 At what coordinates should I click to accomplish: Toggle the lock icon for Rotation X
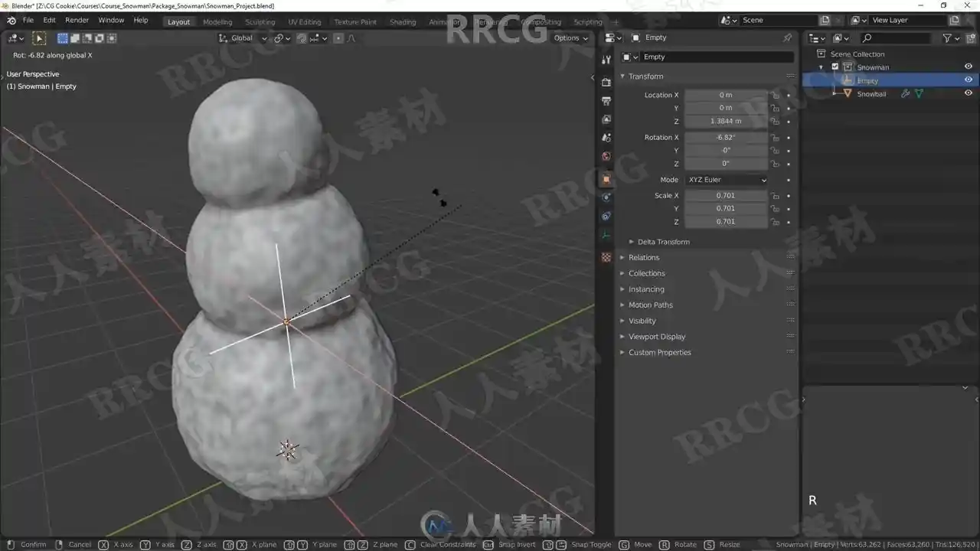click(x=776, y=138)
